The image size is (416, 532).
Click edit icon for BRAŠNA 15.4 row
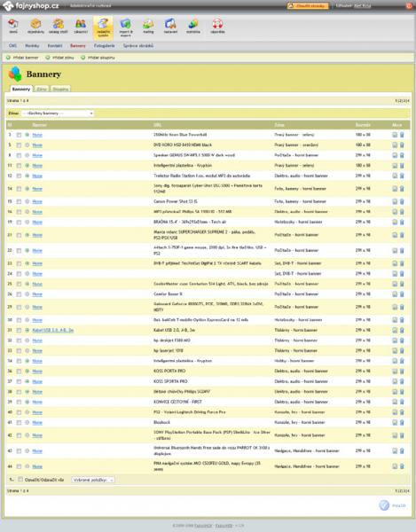pos(395,222)
